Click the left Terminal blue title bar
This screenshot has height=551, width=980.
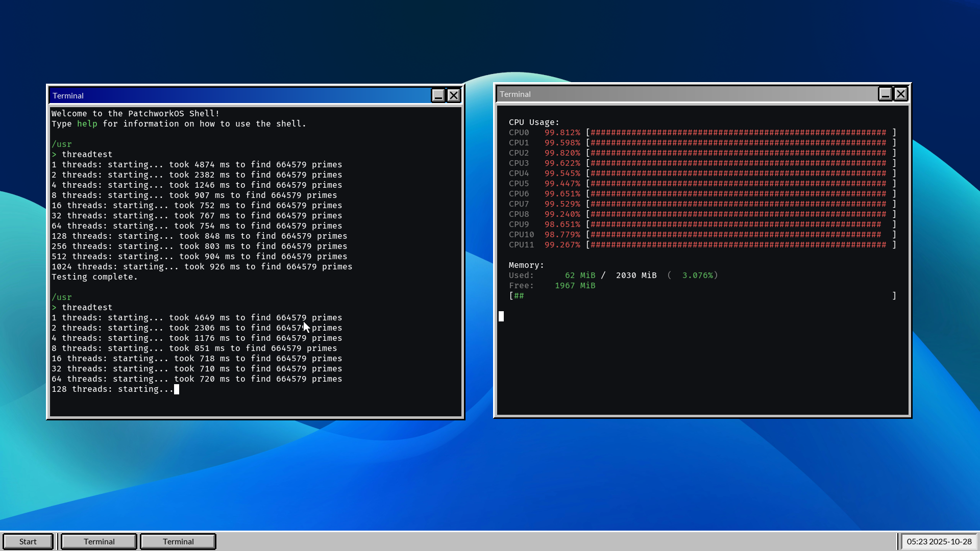[240, 95]
